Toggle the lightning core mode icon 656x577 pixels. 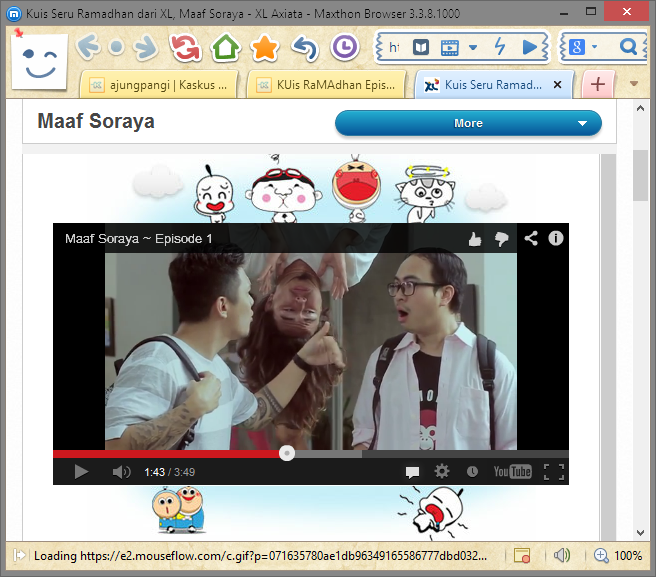click(500, 46)
